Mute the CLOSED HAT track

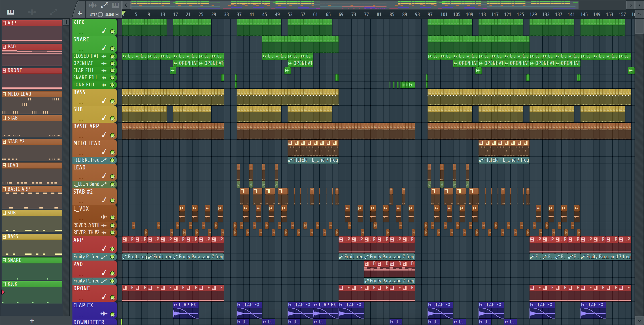click(x=112, y=56)
